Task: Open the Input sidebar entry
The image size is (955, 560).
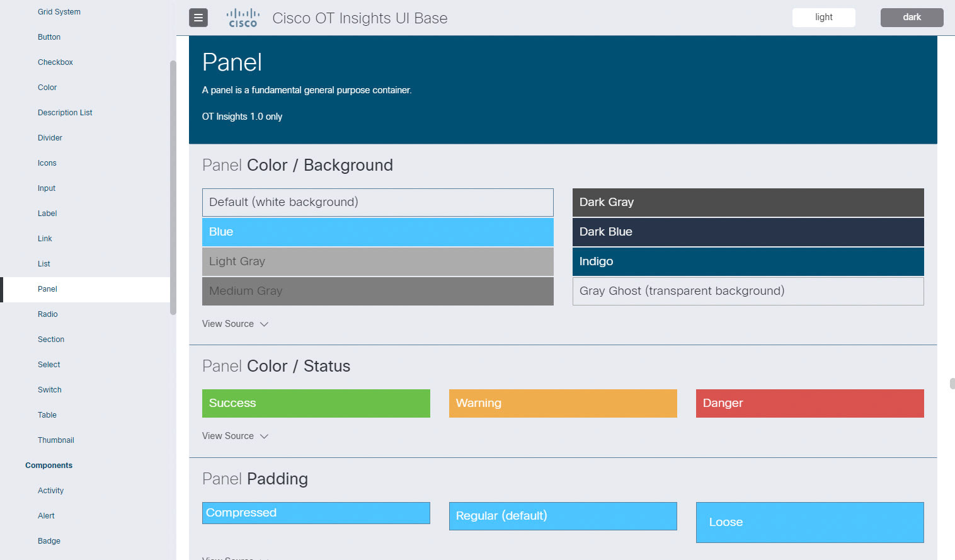Action: point(47,188)
